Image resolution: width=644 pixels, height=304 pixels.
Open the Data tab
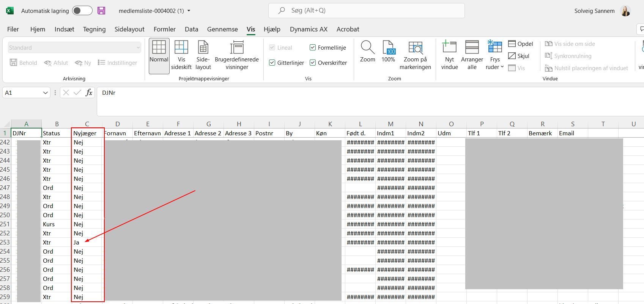(191, 29)
